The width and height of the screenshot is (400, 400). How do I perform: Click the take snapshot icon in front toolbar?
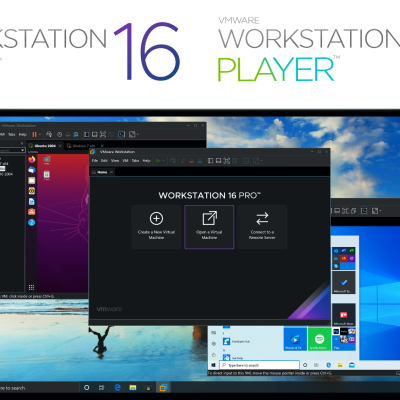point(183,161)
